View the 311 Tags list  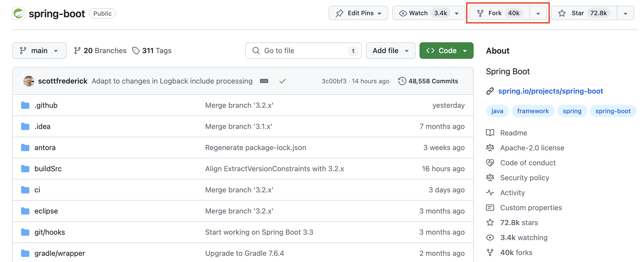pyautogui.click(x=152, y=51)
